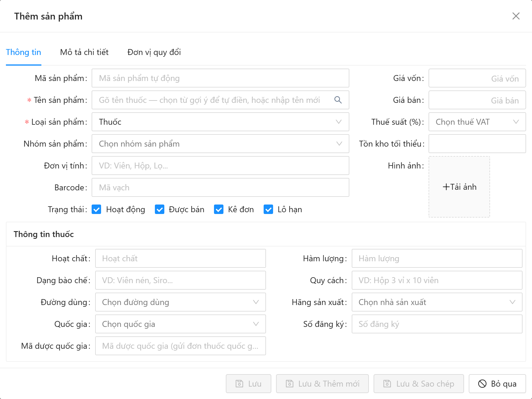Image resolution: width=532 pixels, height=399 pixels.
Task: Click into the Tên sản phẩm field
Action: [220, 100]
